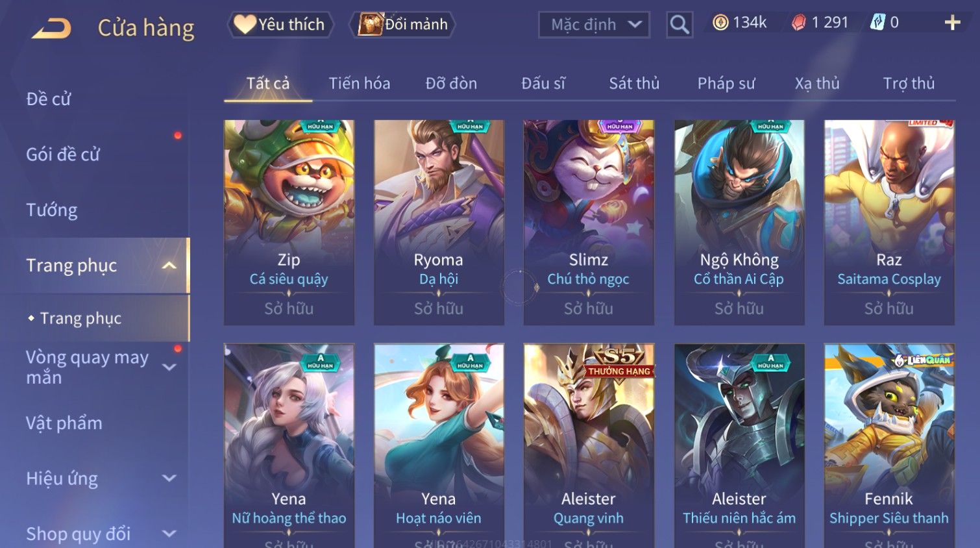Open the Tướng sidebar menu

click(x=52, y=210)
